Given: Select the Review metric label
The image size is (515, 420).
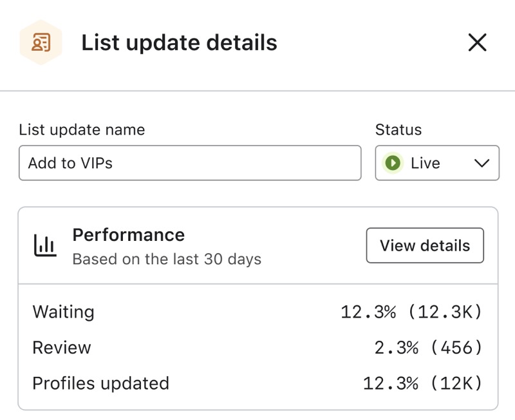Looking at the screenshot, I should pyautogui.click(x=62, y=348).
